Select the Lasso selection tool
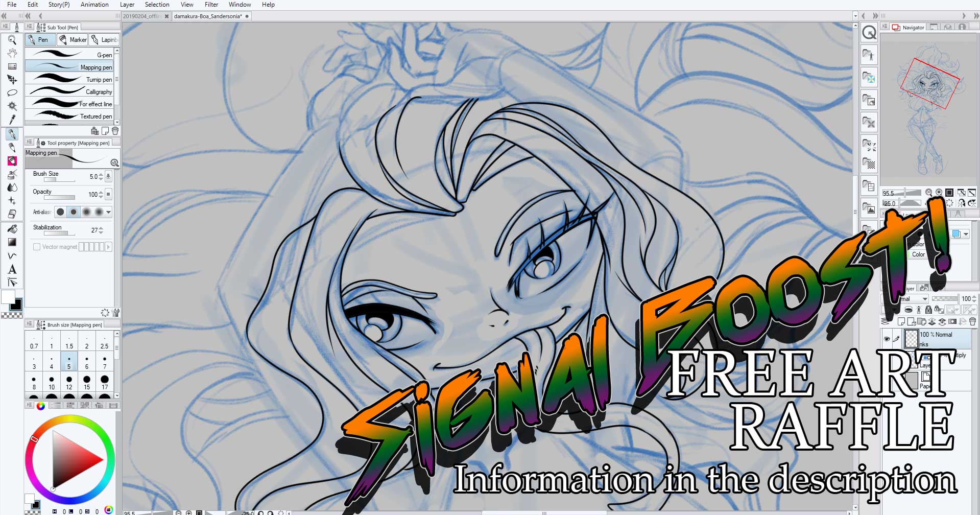This screenshot has height=515, width=980. pos(12,93)
